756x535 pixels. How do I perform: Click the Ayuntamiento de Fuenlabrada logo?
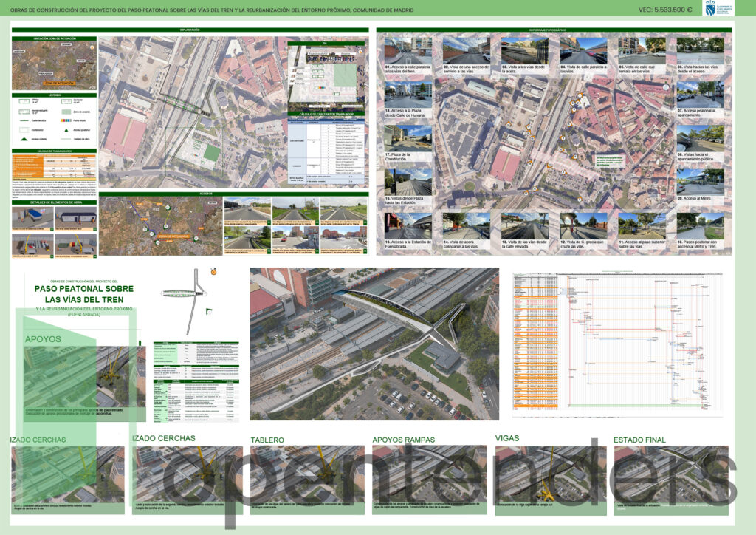click(x=718, y=9)
